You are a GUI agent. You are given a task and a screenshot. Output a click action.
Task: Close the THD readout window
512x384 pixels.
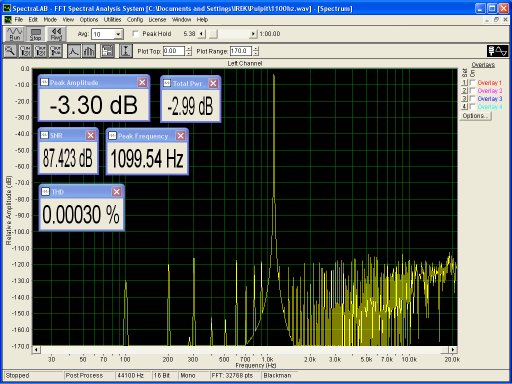click(116, 192)
